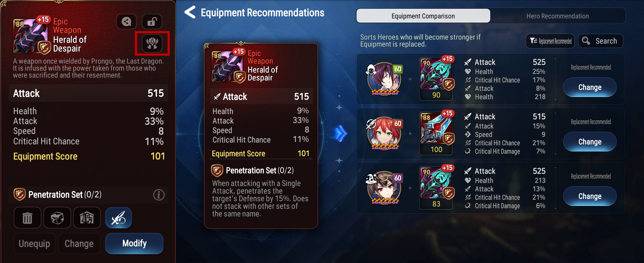Toggle the equipment lock icon
Image resolution: width=644 pixels, height=263 pixels.
click(152, 22)
